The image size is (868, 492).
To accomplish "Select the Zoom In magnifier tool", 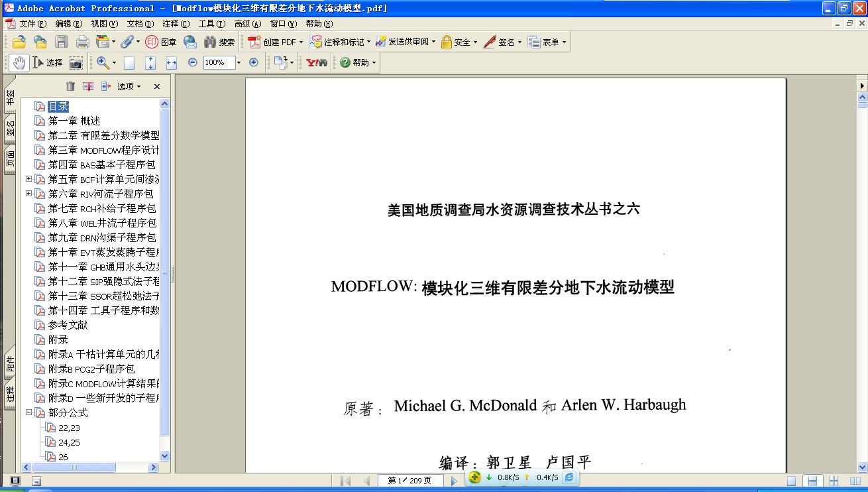I will (103, 62).
